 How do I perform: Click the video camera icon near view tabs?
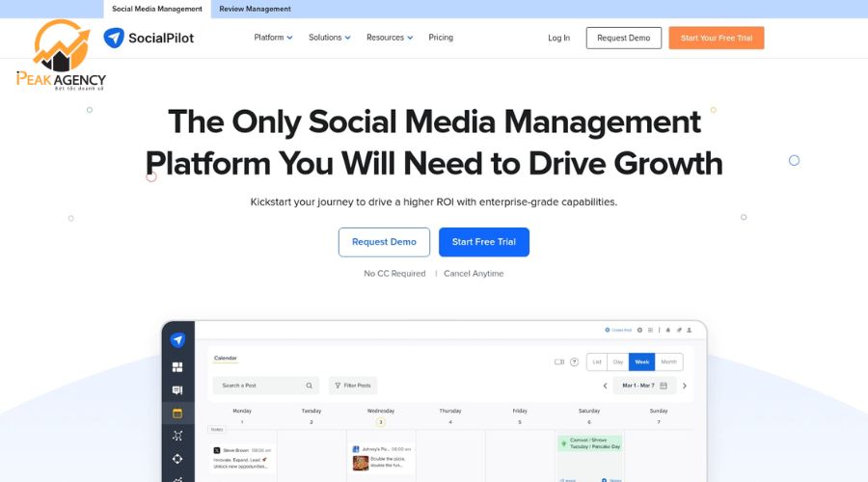tap(559, 361)
